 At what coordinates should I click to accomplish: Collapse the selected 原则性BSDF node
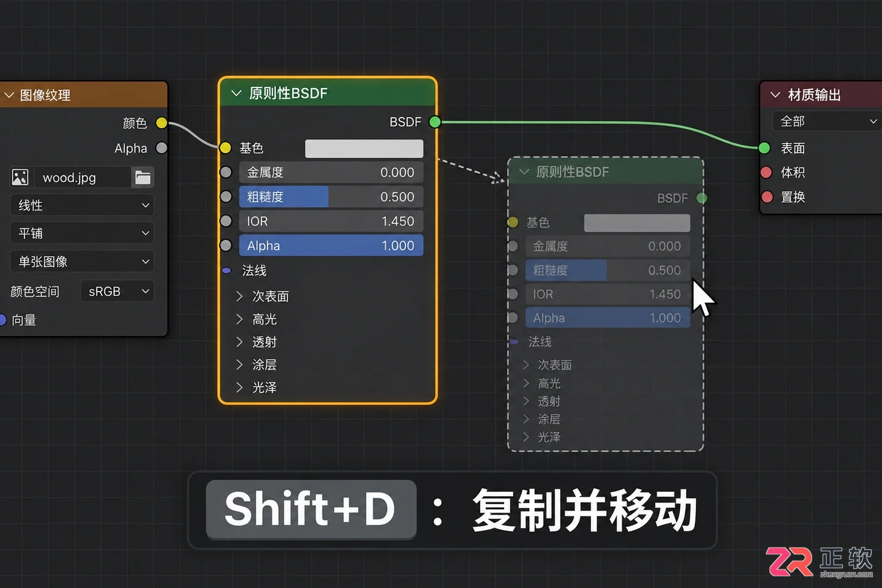pos(236,93)
